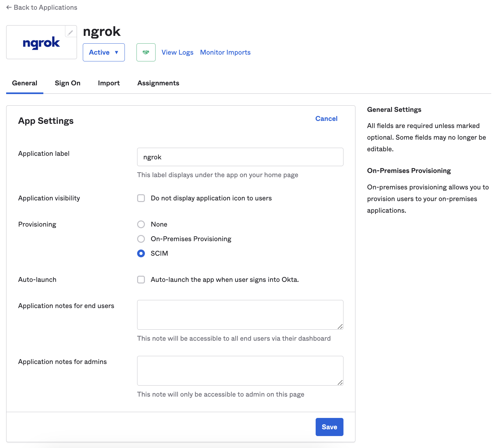
Task: Choose On-Premises Provisioning option
Action: pos(141,239)
